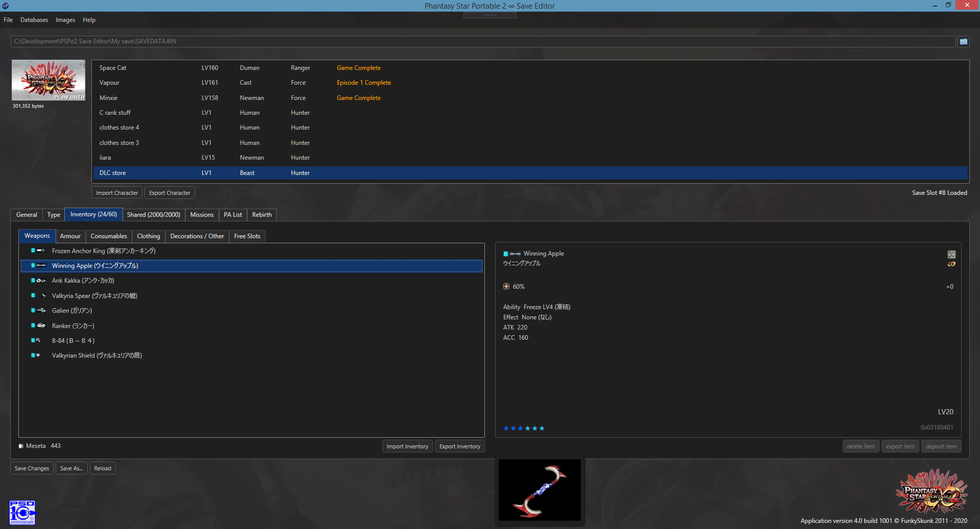Select the Clothing sub-tab
The image size is (980, 529).
point(149,236)
